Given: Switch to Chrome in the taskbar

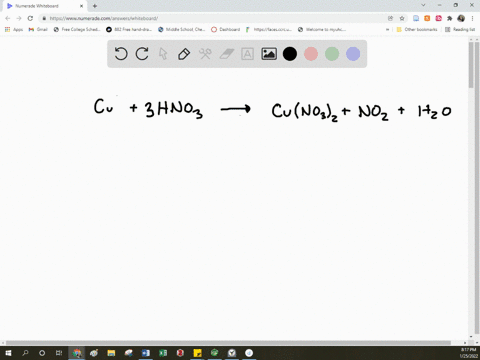Looking at the screenshot, I should (77, 353).
